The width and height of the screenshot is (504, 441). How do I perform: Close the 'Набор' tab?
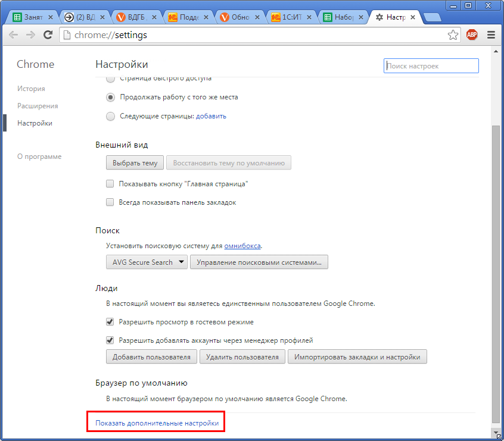(x=361, y=17)
